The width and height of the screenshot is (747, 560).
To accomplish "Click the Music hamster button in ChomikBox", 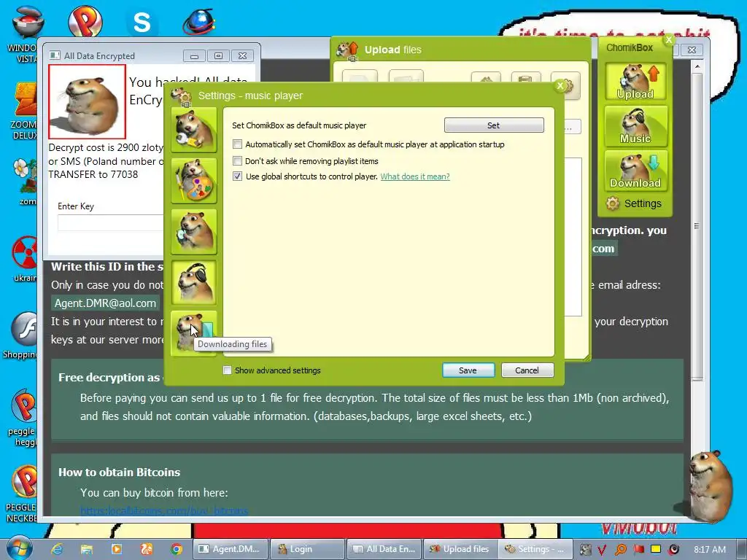I will pyautogui.click(x=635, y=125).
